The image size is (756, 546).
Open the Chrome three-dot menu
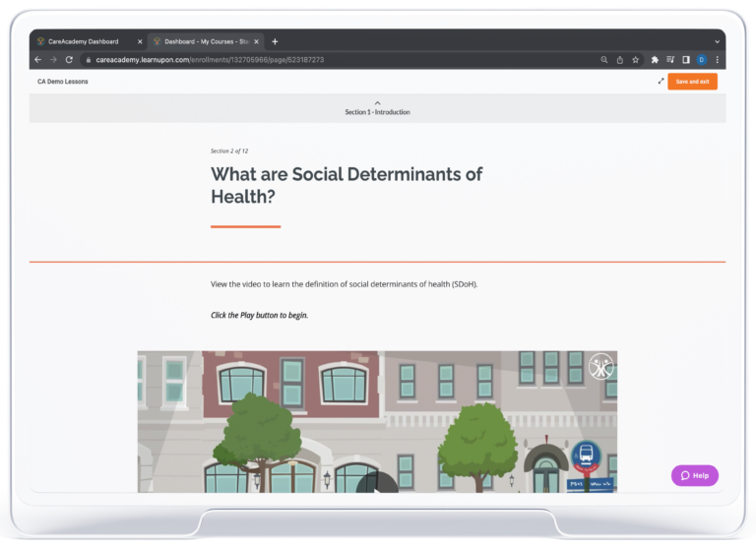click(x=717, y=60)
